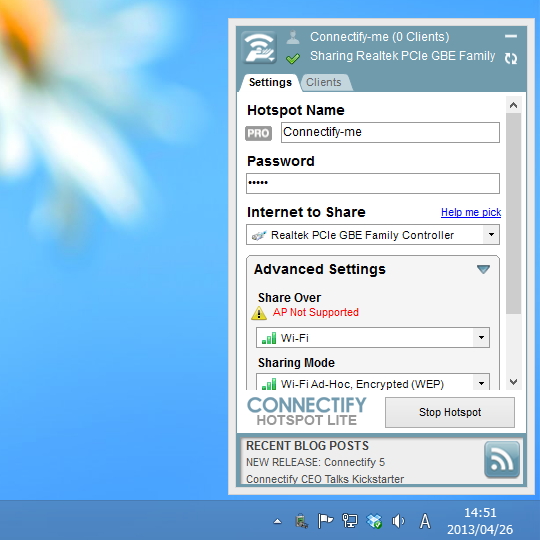This screenshot has height=540, width=540.
Task: Open the Sharing Mode dropdown
Action: point(373,382)
